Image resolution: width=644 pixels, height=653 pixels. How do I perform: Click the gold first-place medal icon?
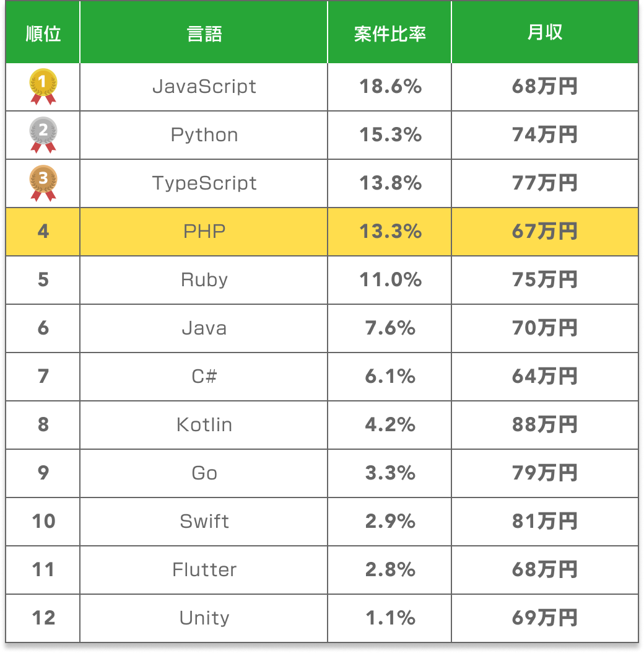point(43,87)
